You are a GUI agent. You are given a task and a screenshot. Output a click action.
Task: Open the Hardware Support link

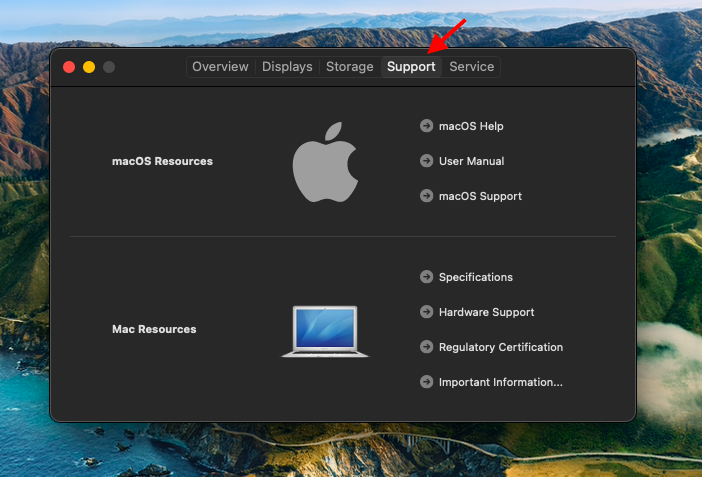(486, 312)
